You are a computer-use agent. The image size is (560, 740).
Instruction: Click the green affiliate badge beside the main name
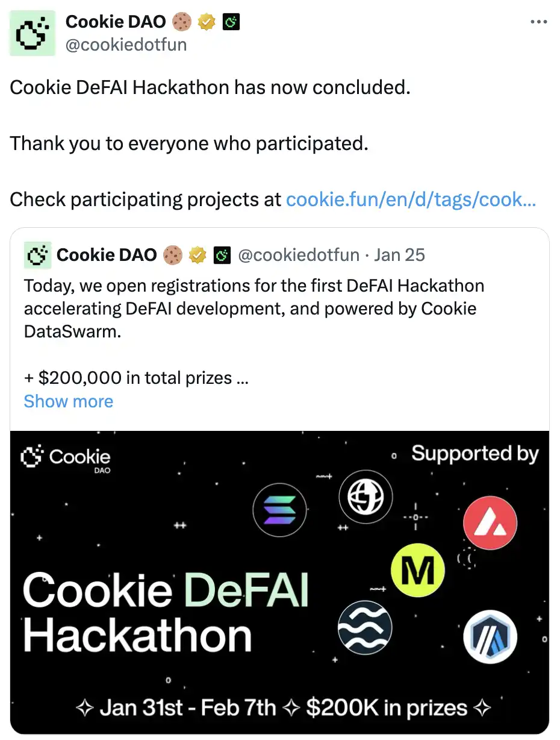[231, 22]
